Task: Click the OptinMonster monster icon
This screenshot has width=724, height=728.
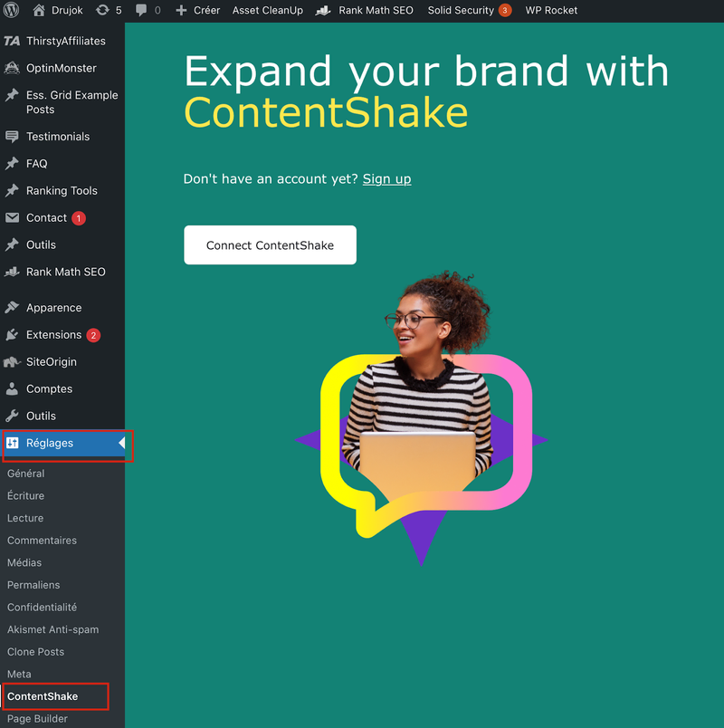Action: click(x=12, y=68)
